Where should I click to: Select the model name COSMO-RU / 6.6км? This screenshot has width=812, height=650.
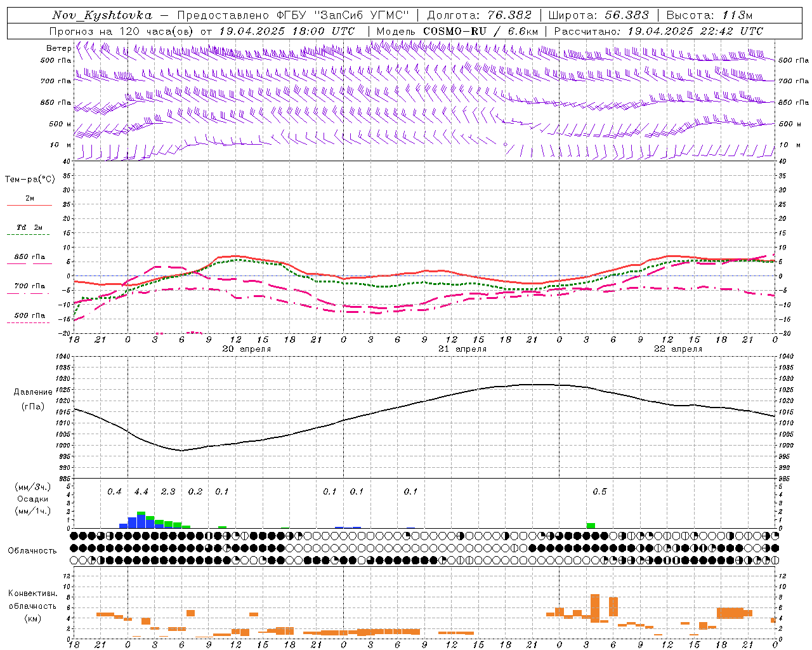480,31
